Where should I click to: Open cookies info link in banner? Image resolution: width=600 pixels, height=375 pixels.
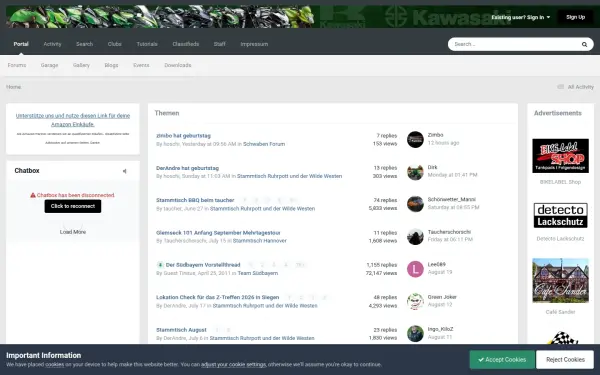pos(55,364)
